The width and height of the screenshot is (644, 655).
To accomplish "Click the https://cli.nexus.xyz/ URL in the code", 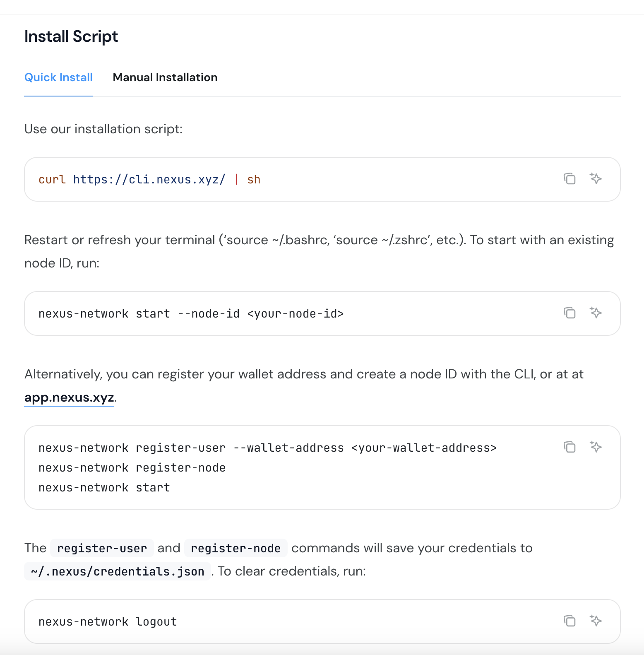I will point(149,180).
